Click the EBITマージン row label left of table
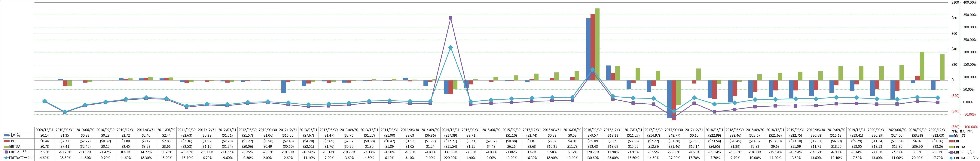Viewport: 980px width, 161px height. (x=19, y=152)
